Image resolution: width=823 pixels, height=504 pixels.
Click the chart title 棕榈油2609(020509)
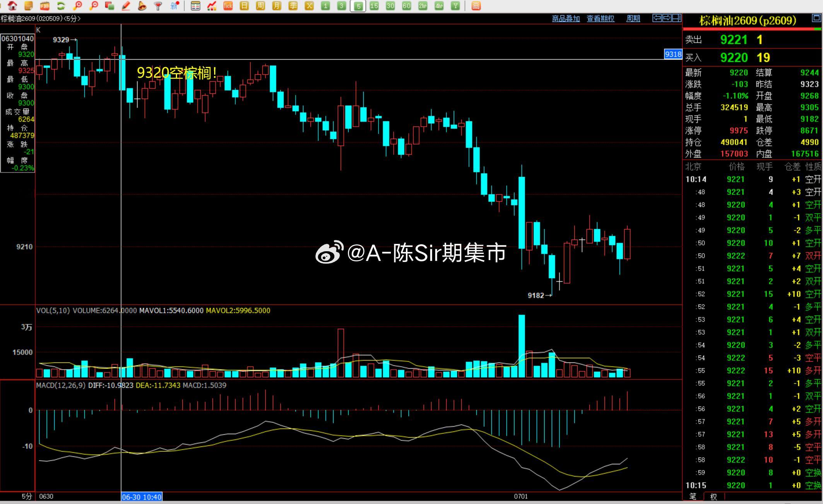(x=31, y=19)
